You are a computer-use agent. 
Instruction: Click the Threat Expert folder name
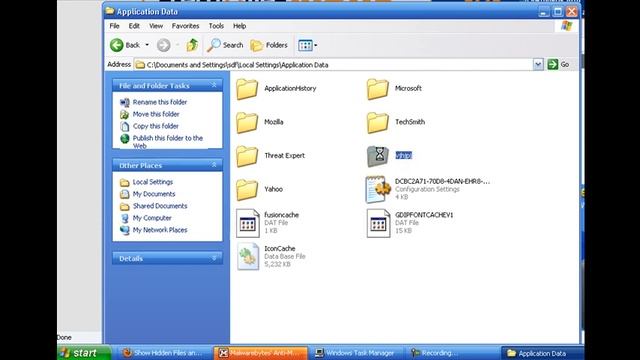284,156
